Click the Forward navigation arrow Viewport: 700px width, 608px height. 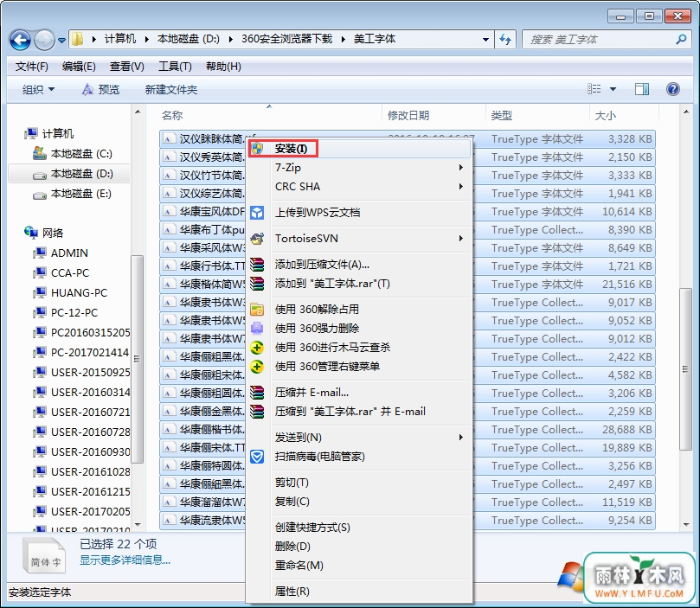pyautogui.click(x=44, y=40)
